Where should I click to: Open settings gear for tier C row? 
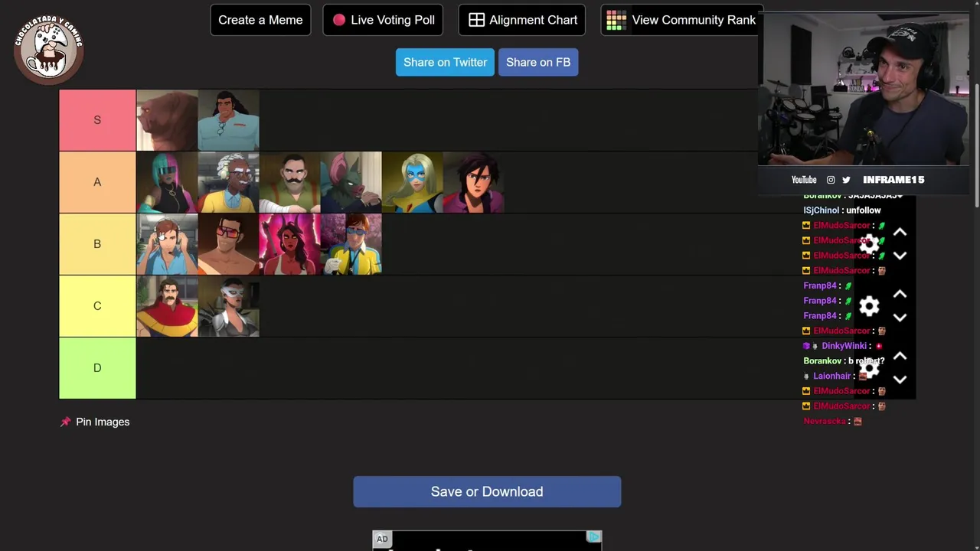869,306
